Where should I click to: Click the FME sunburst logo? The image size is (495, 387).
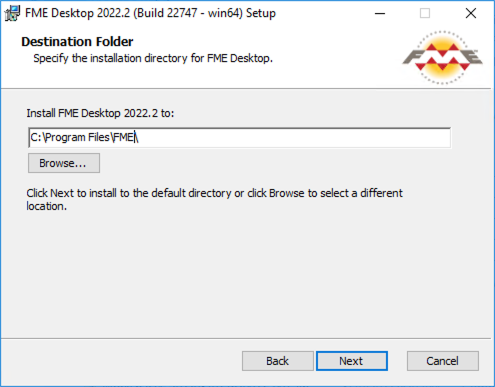442,57
